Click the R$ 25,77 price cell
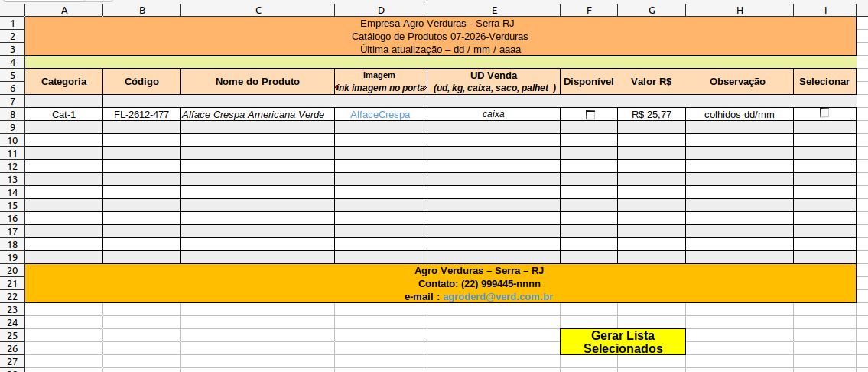Viewport: 868px width, 372px height. [652, 115]
